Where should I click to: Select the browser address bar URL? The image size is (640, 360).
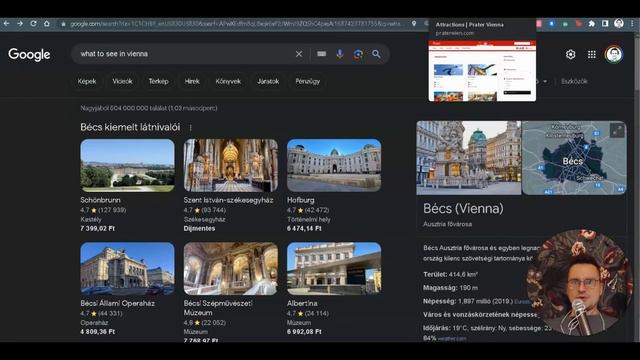[236, 24]
